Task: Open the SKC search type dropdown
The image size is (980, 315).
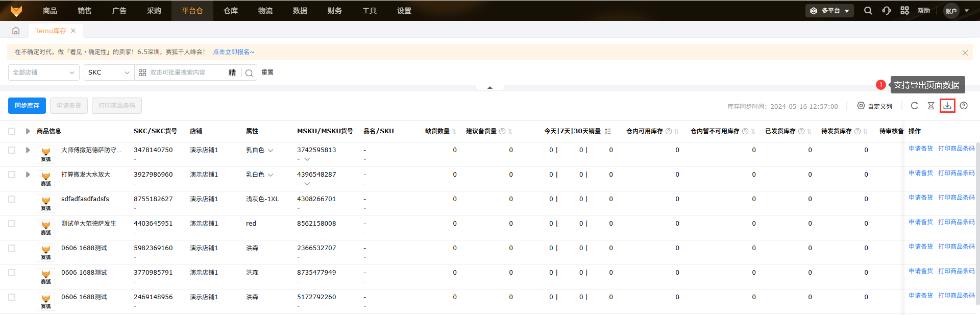Action: pyautogui.click(x=109, y=72)
